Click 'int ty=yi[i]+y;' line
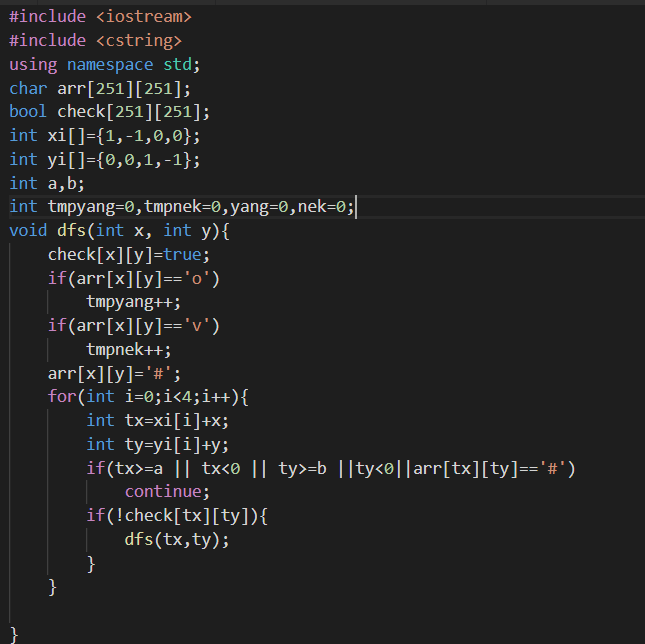The height and width of the screenshot is (644, 645). [x=158, y=445]
